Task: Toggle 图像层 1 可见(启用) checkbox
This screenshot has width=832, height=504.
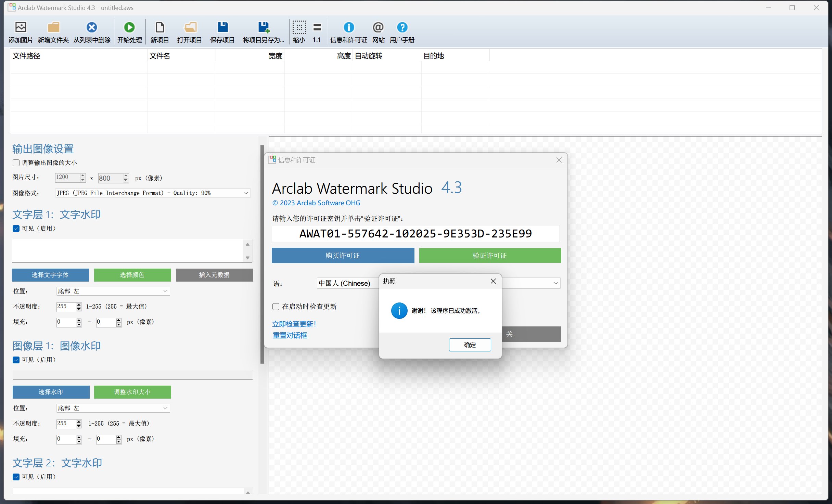Action: click(16, 360)
